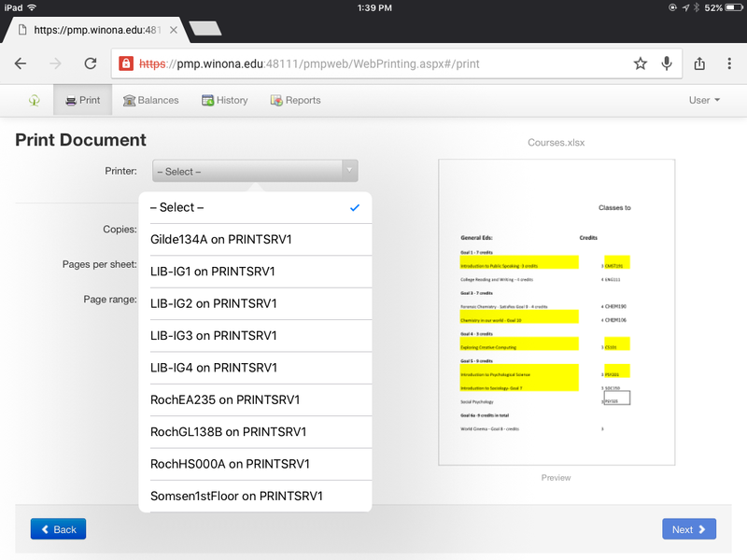Tap the Courses.xlsx document preview thumbnail
The image size is (747, 560).
[x=556, y=313]
